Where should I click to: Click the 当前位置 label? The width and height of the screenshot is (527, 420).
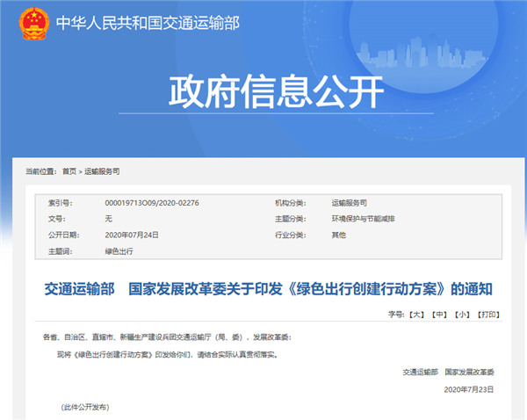click(41, 171)
